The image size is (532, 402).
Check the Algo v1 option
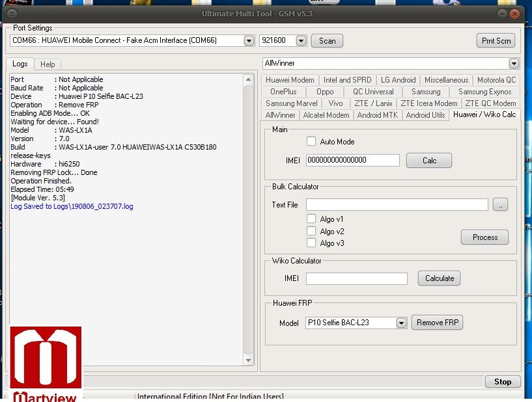coord(311,219)
